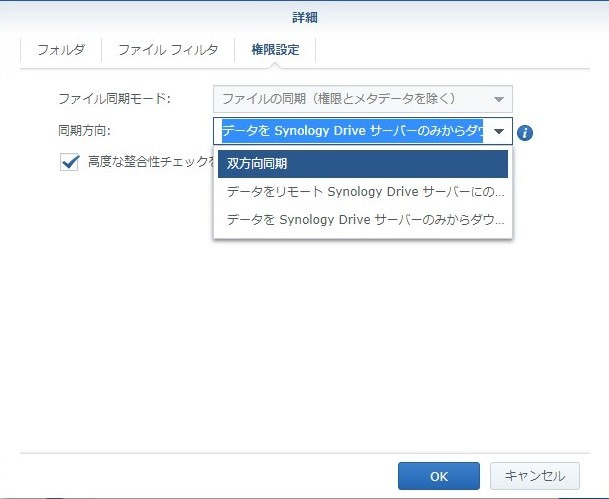Click the ファイル同期モード dropdown arrow
This screenshot has width=609, height=499.
498,99
